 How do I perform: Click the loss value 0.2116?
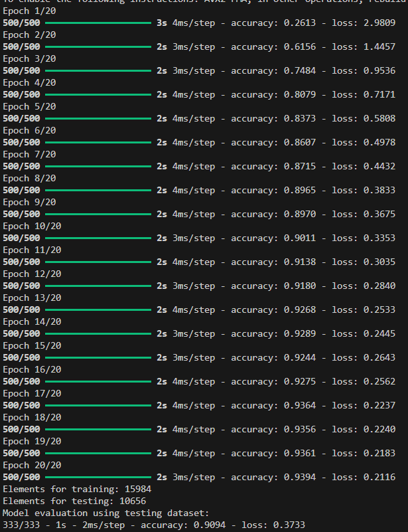379,477
